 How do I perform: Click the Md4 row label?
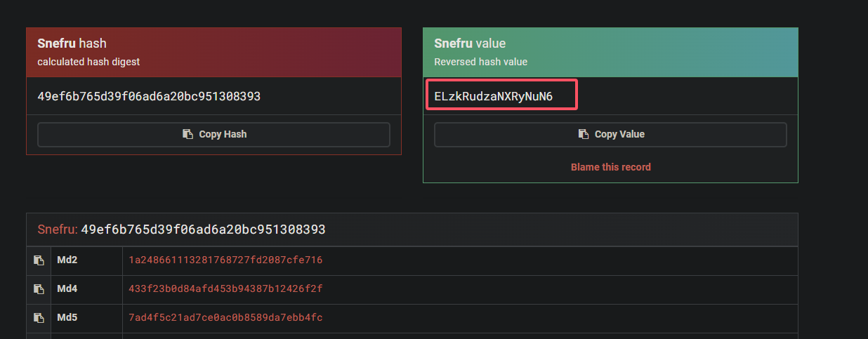coord(67,289)
